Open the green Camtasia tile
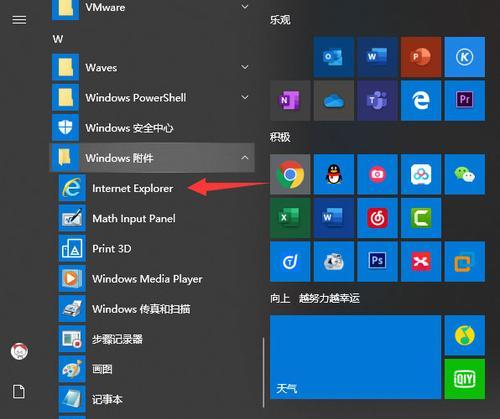This screenshot has height=419, width=500. tap(421, 218)
